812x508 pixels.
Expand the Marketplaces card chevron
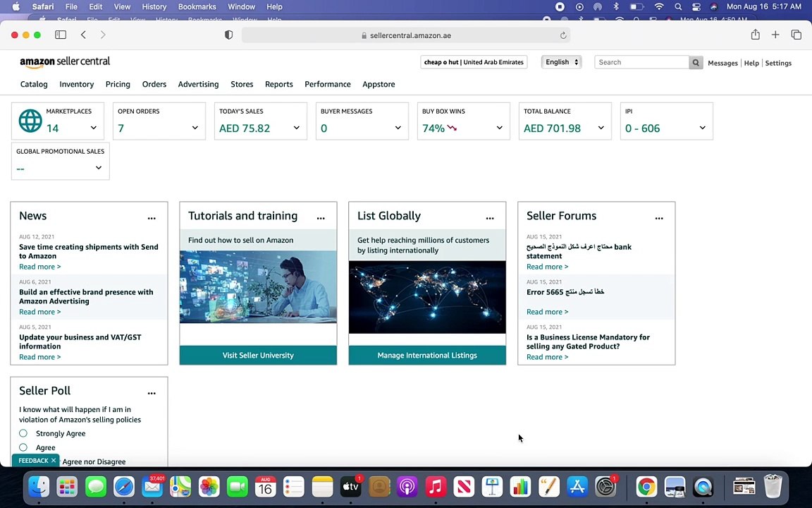[94, 128]
